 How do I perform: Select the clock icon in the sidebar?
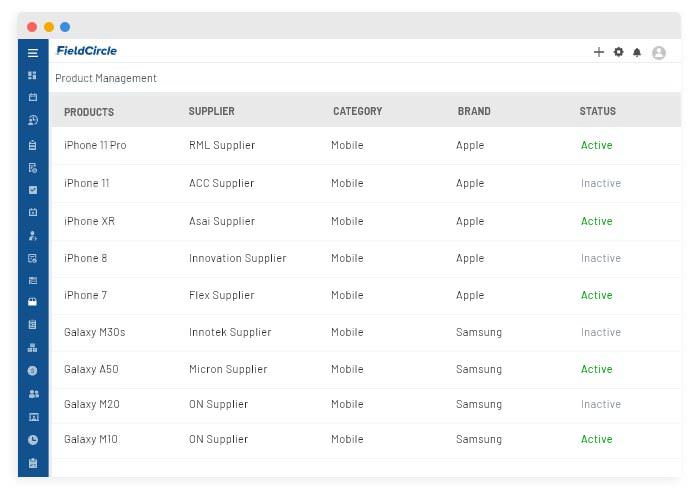click(x=33, y=440)
